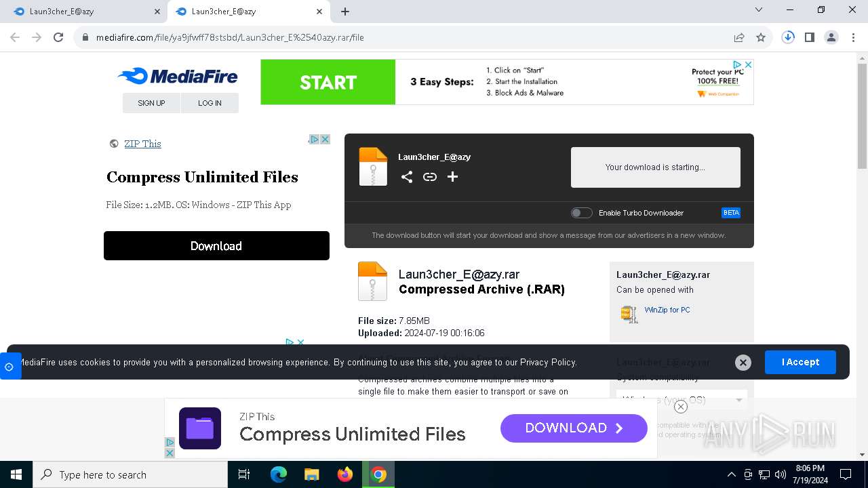Click the taskbar search box
Screen dimensions: 868x488
[x=130, y=474]
